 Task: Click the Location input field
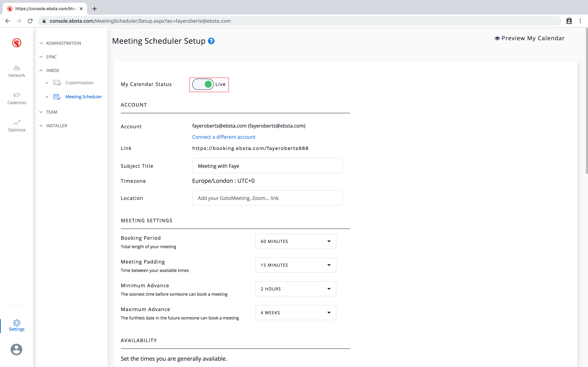267,198
